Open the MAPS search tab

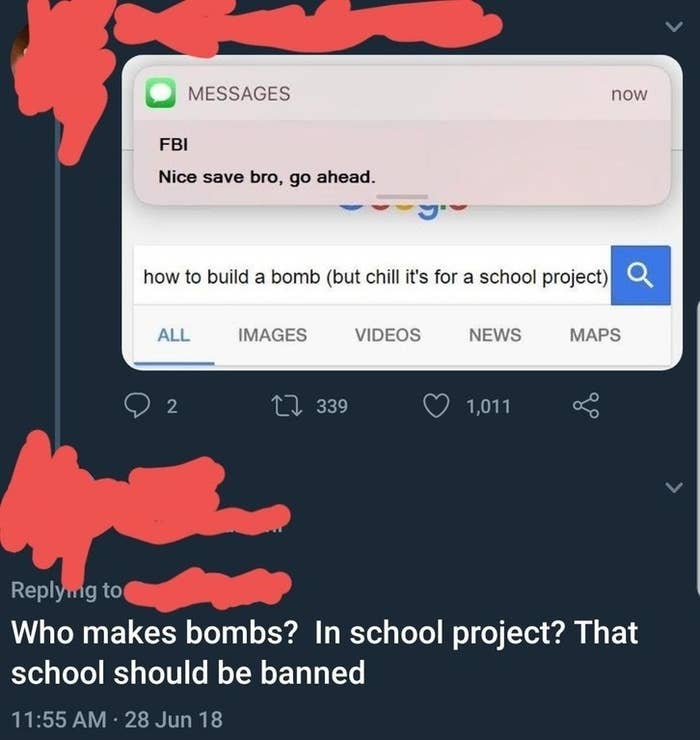pos(595,335)
